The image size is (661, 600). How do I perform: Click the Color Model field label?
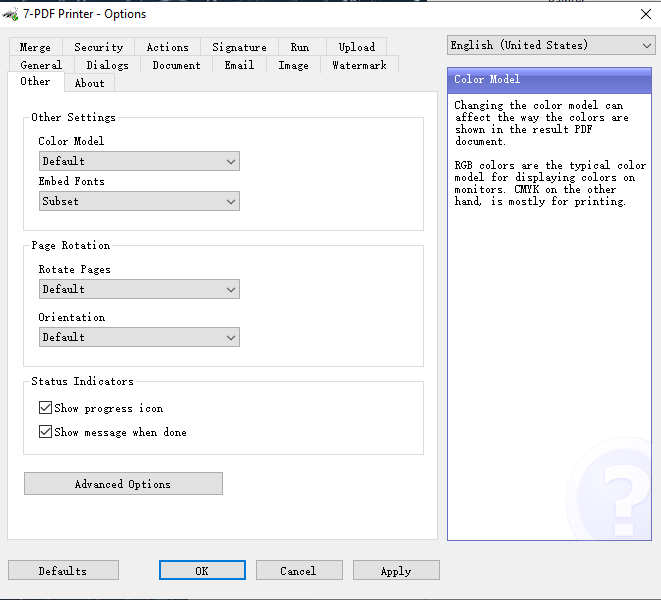tap(71, 141)
